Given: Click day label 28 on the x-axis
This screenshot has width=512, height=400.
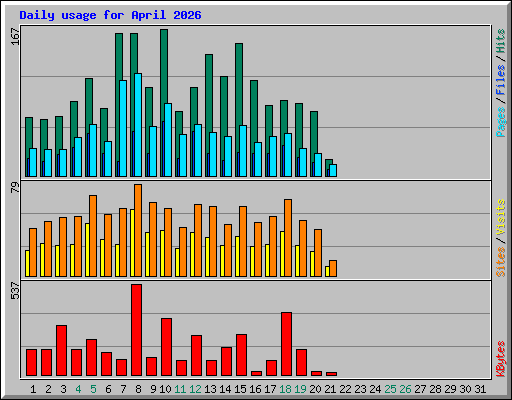Looking at the screenshot, I should pyautogui.click(x=435, y=389).
